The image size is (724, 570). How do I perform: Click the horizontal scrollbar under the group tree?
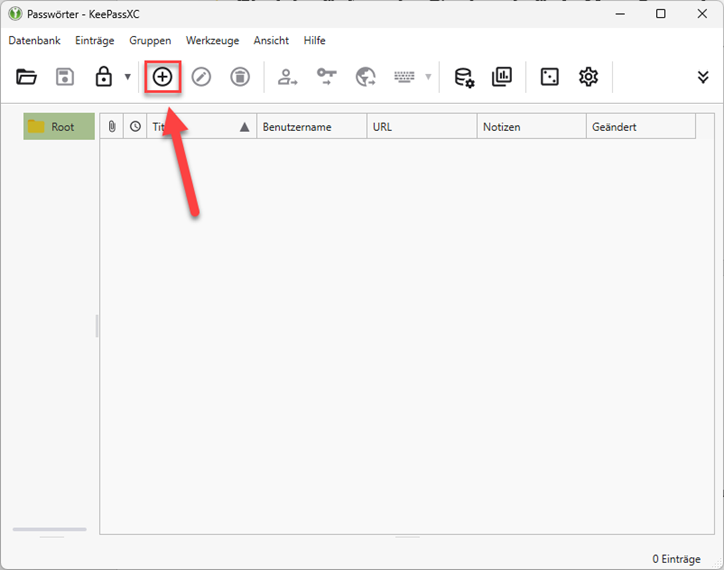pos(50,529)
